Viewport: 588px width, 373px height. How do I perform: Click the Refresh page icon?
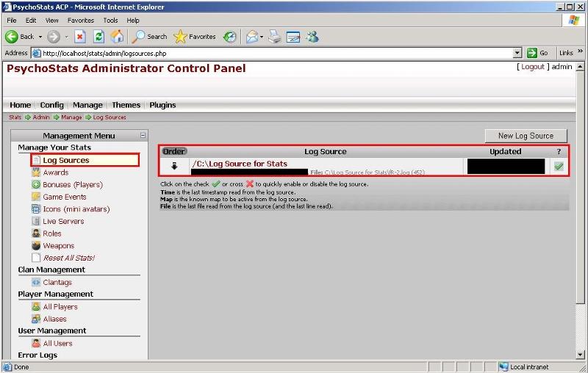pyautogui.click(x=98, y=37)
